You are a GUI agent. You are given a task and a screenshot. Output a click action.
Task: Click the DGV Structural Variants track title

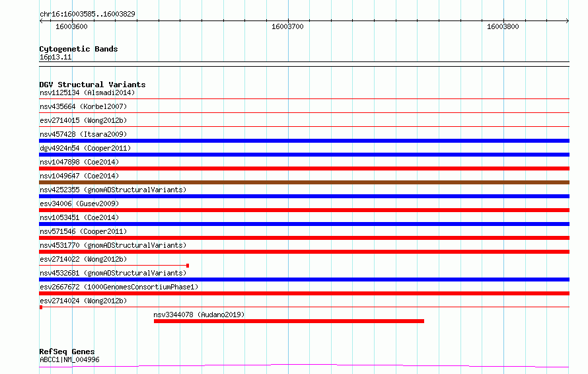92,85
